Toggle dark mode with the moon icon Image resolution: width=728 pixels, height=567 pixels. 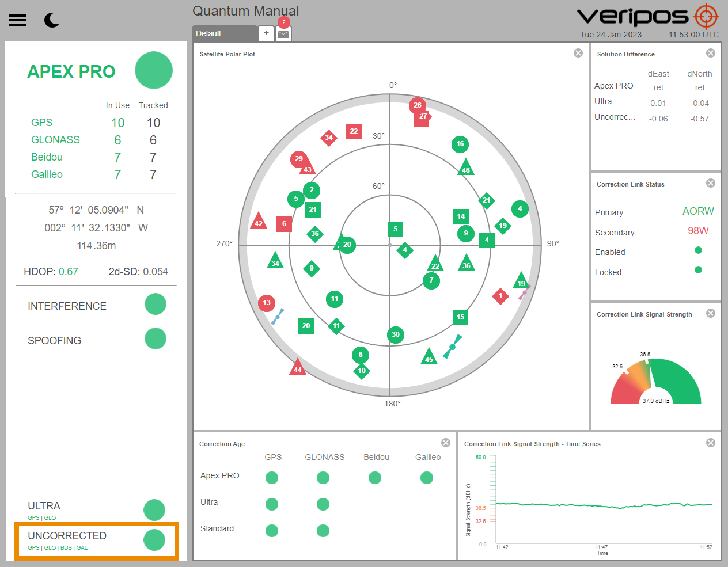click(x=52, y=21)
